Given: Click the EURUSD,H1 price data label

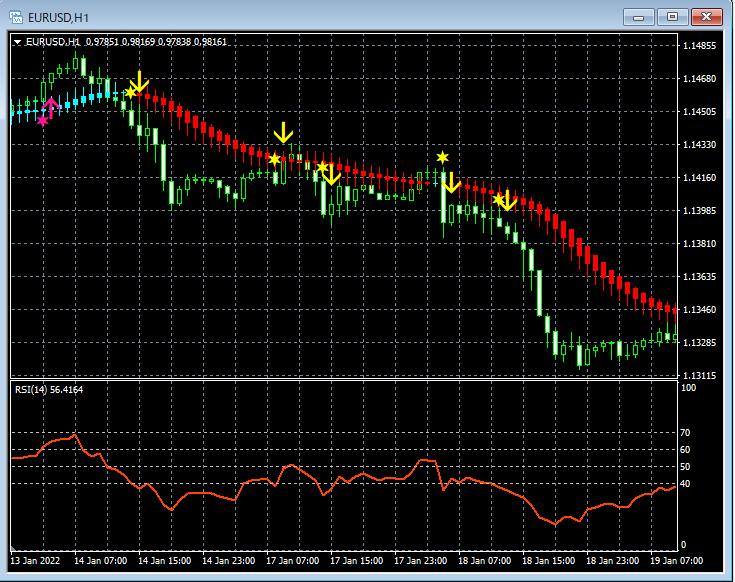Looking at the screenshot, I should (126, 42).
